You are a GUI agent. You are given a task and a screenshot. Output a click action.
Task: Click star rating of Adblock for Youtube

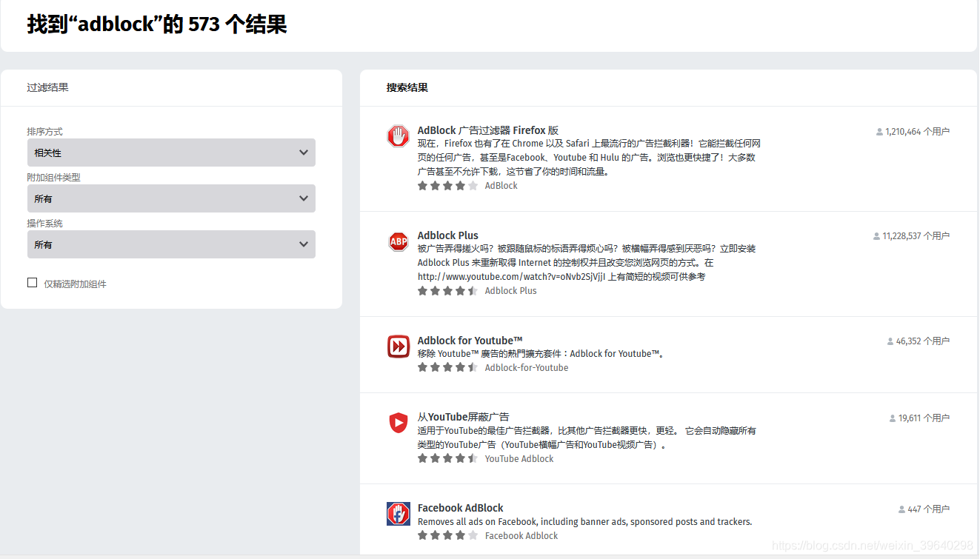click(x=448, y=367)
